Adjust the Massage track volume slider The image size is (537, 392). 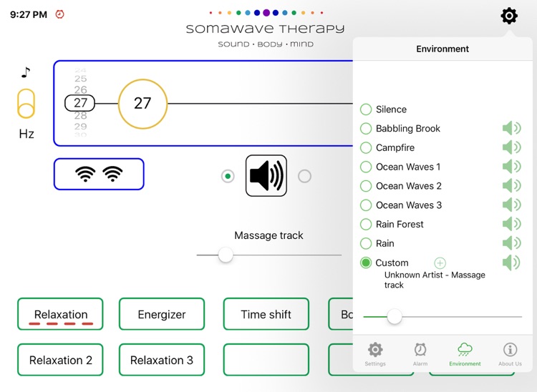pyautogui.click(x=226, y=255)
